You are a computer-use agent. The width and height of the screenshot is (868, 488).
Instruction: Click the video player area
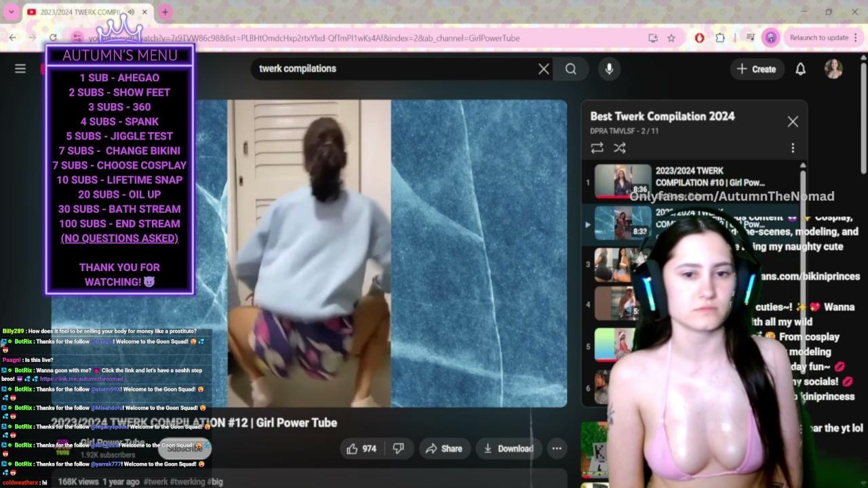tap(309, 253)
